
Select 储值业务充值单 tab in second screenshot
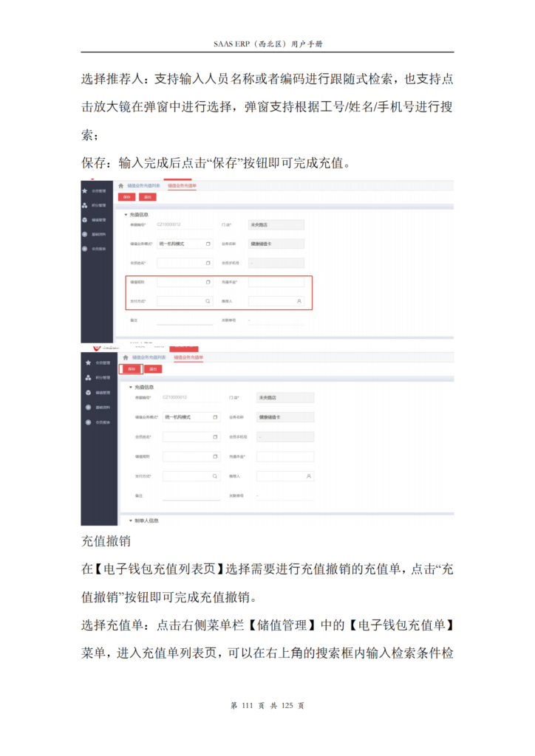tap(188, 357)
